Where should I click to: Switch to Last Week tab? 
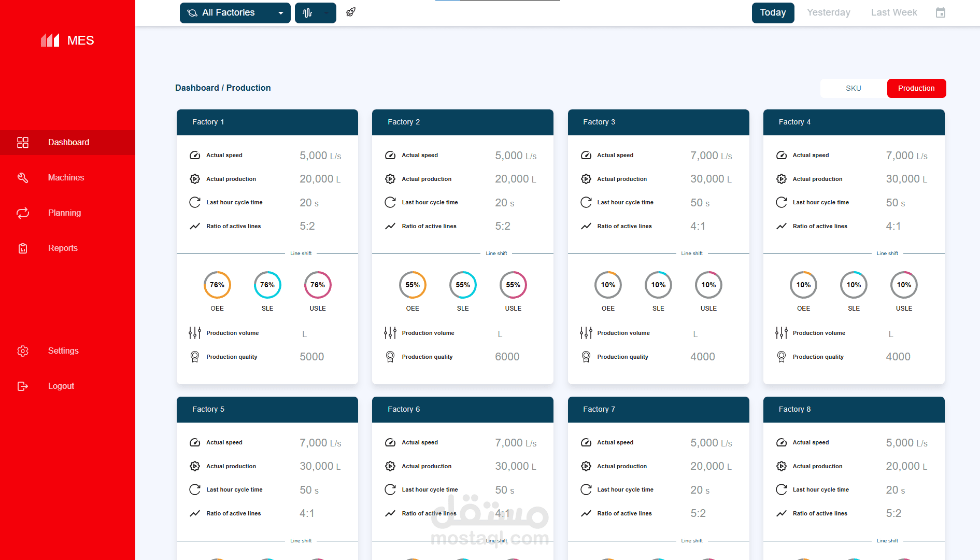pyautogui.click(x=893, y=12)
